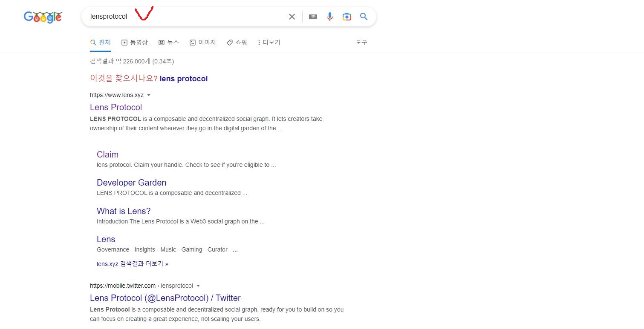Click the blue magnifier search button

click(364, 17)
